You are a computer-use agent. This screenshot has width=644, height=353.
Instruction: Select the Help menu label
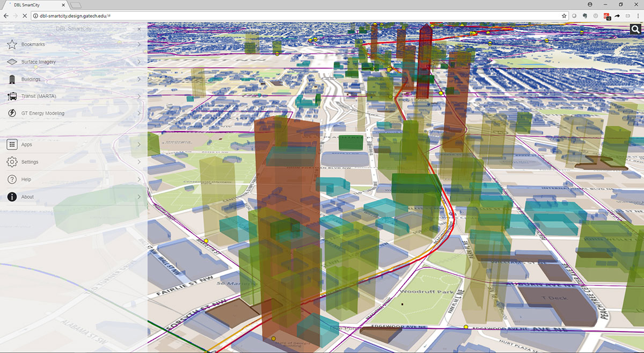coord(26,179)
